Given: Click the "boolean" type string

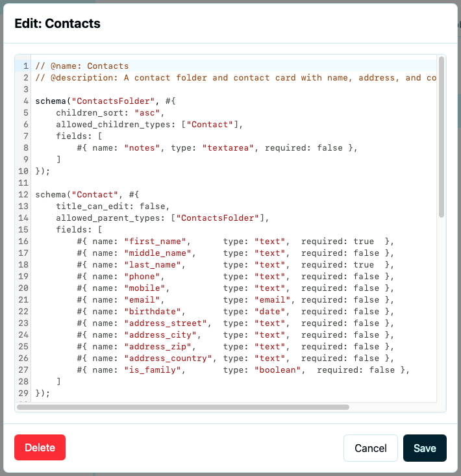Looking at the screenshot, I should point(277,370).
